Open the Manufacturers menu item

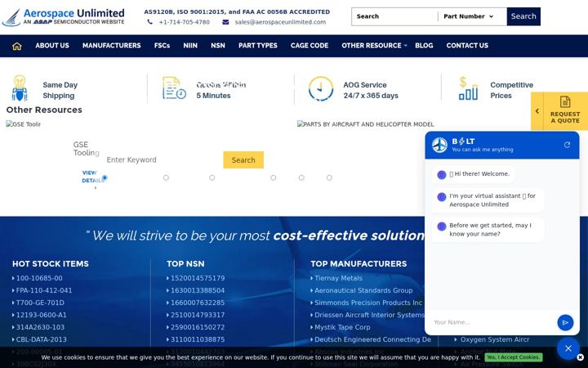[111, 46]
